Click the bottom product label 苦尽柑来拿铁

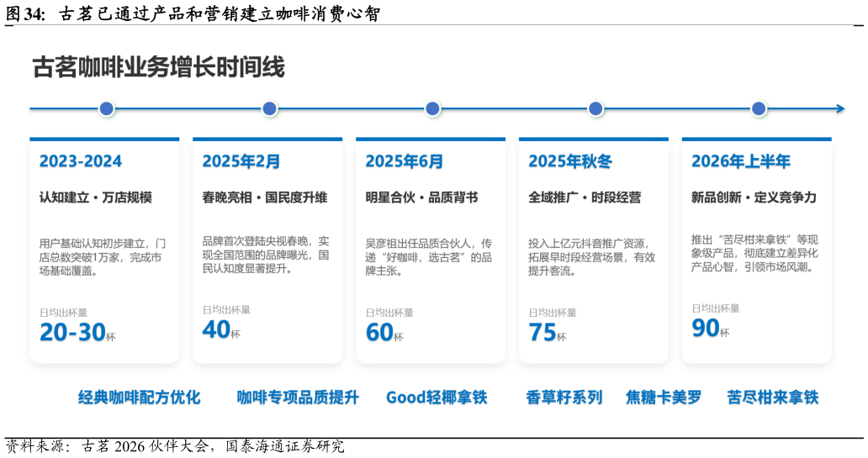(x=773, y=397)
